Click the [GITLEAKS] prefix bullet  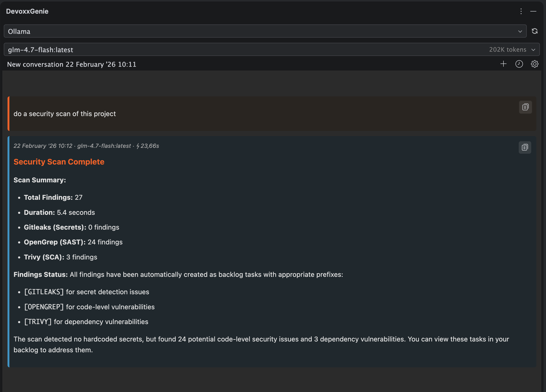pos(87,292)
